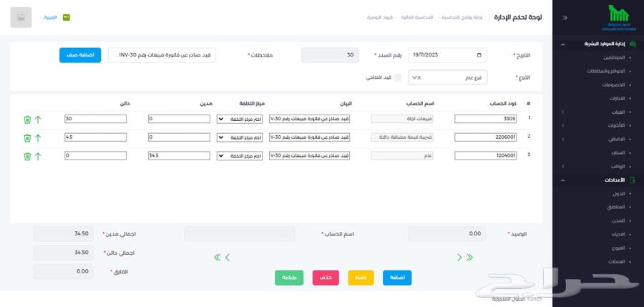Expand the الرواتب submenu chevron
This screenshot has width=644, height=307.
(x=562, y=166)
